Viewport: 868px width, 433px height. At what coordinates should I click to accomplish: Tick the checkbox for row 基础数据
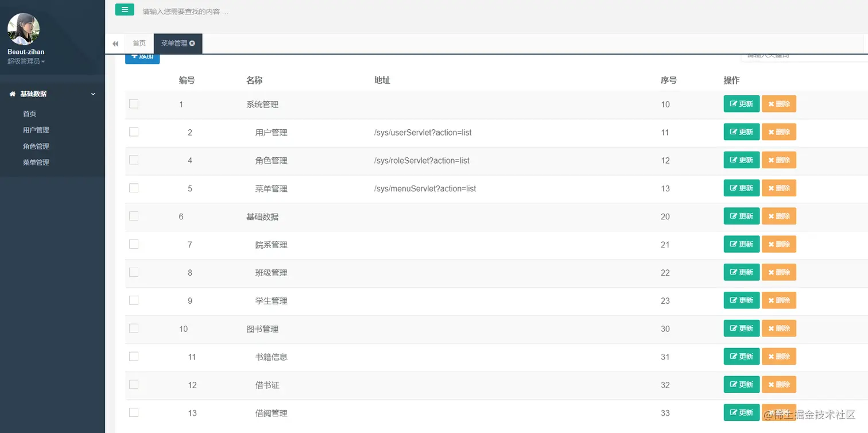134,216
